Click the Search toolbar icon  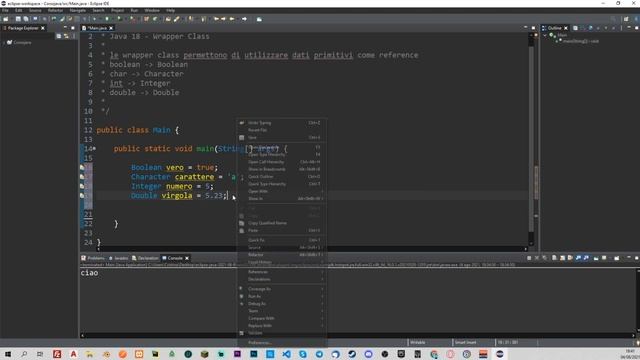[177, 19]
